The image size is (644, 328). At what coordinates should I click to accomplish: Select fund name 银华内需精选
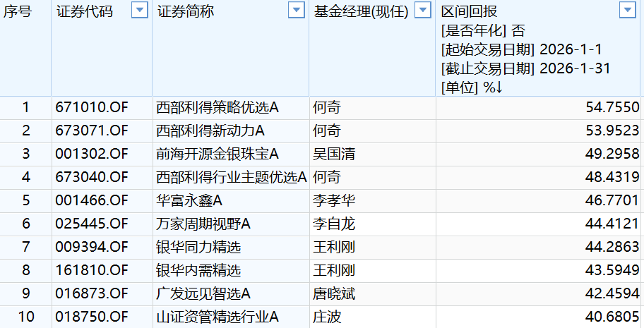(x=198, y=270)
